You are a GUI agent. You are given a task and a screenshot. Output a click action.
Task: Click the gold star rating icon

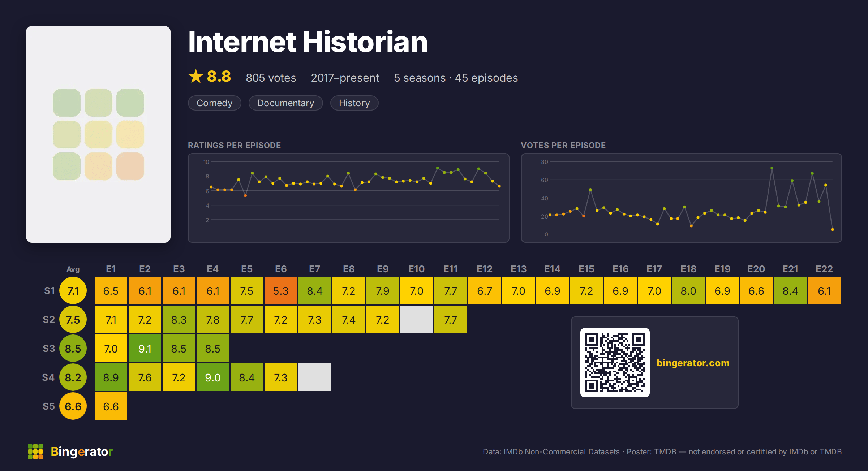(196, 76)
